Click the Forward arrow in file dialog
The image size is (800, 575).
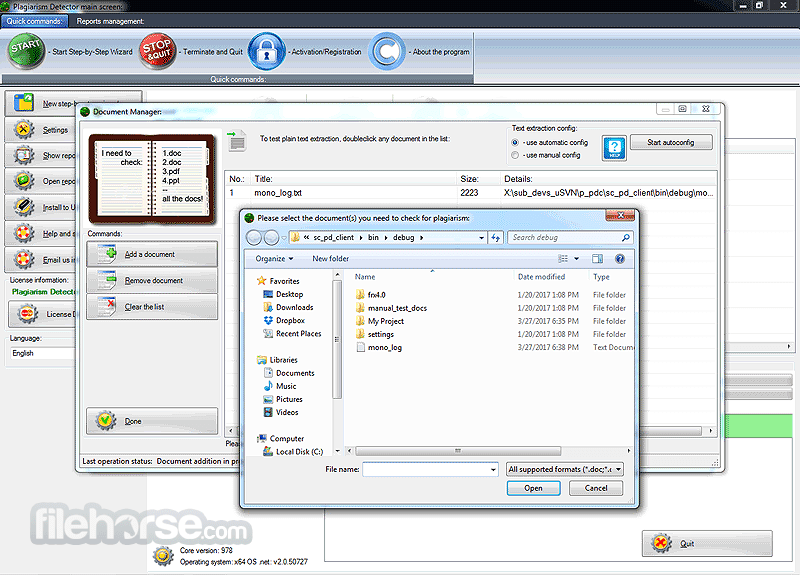[271, 238]
